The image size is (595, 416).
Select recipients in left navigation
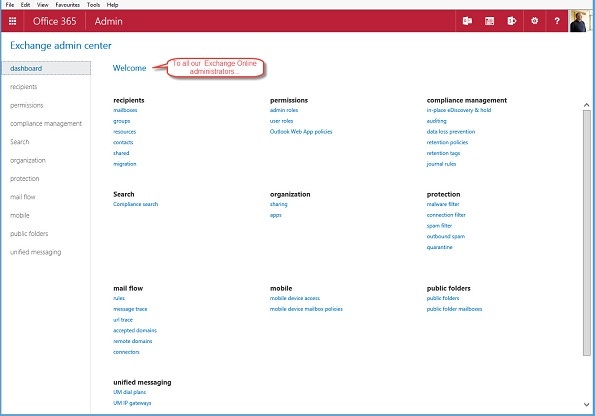(x=24, y=87)
